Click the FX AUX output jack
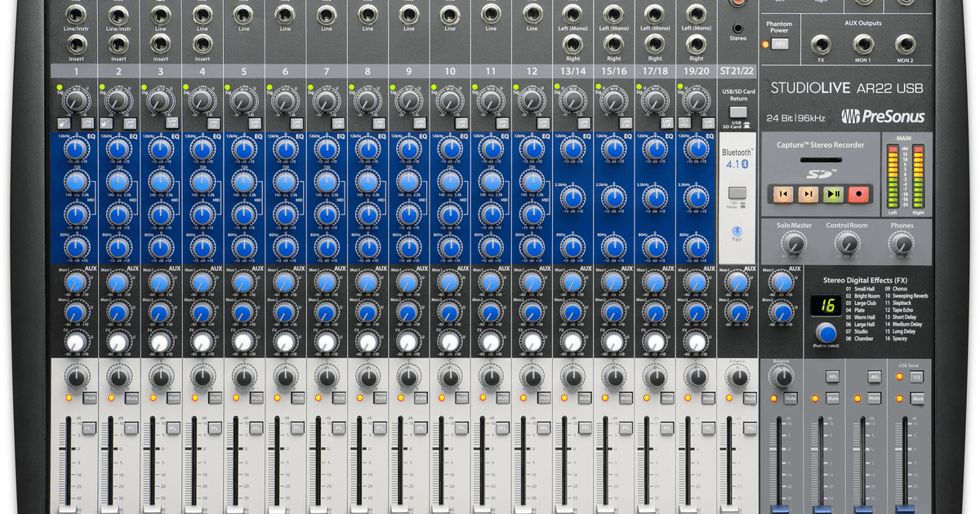Image resolution: width=980 pixels, height=514 pixels. 821,44
